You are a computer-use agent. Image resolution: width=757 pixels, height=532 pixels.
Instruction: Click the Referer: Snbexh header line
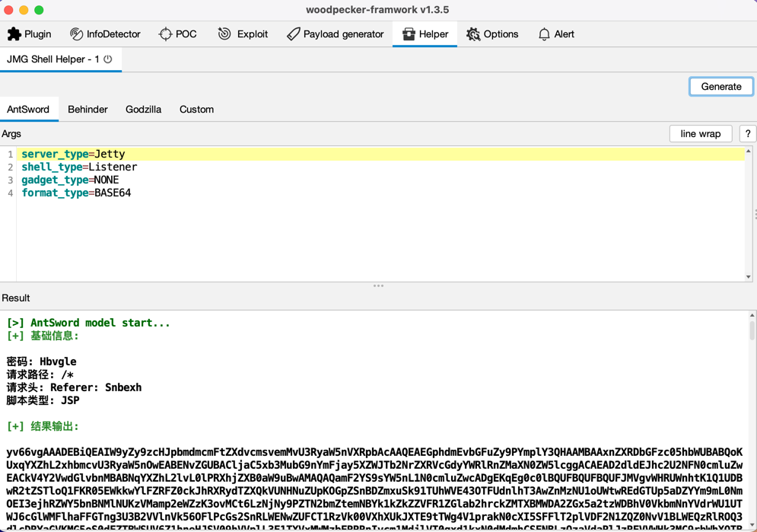click(74, 387)
